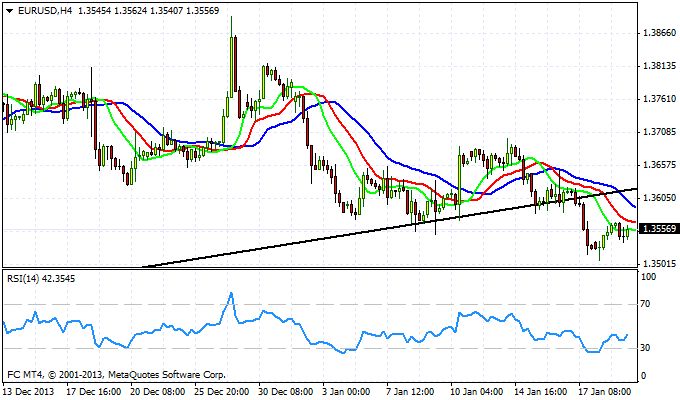
Task: Click the 14 Jan 16:00 time label
Action: pos(541,392)
